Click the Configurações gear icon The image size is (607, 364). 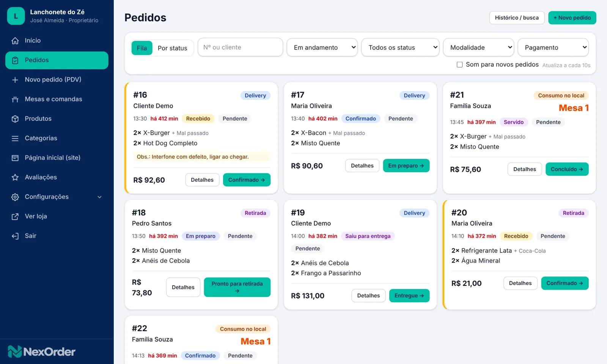pos(15,197)
